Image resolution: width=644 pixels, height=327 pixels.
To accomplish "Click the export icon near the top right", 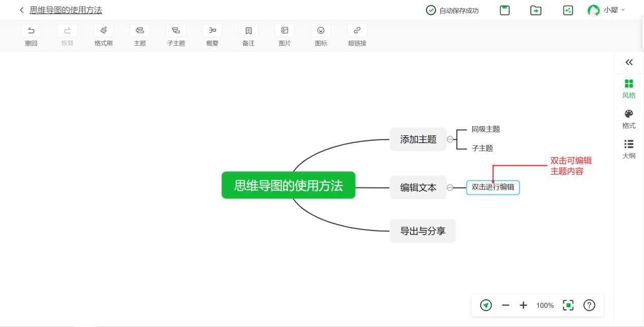I will click(x=536, y=10).
